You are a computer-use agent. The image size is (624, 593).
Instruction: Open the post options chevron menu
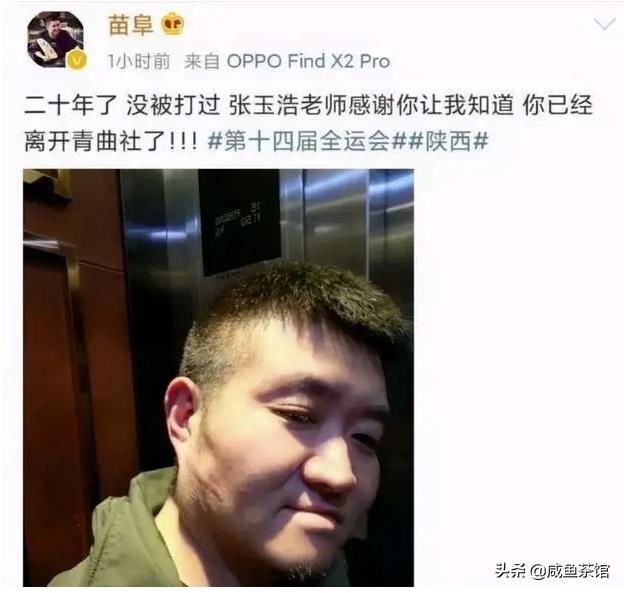(604, 25)
